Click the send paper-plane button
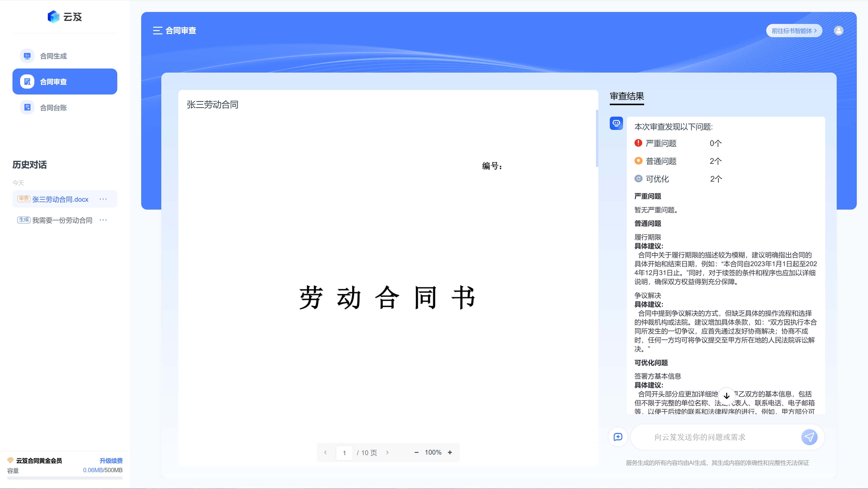The height and width of the screenshot is (489, 868). [809, 437]
